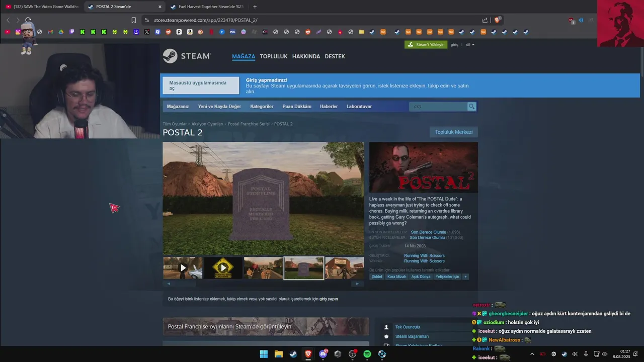Screen dimensions: 644x362
Task: Open the Mağazanız store submenu
Action: pos(178,107)
